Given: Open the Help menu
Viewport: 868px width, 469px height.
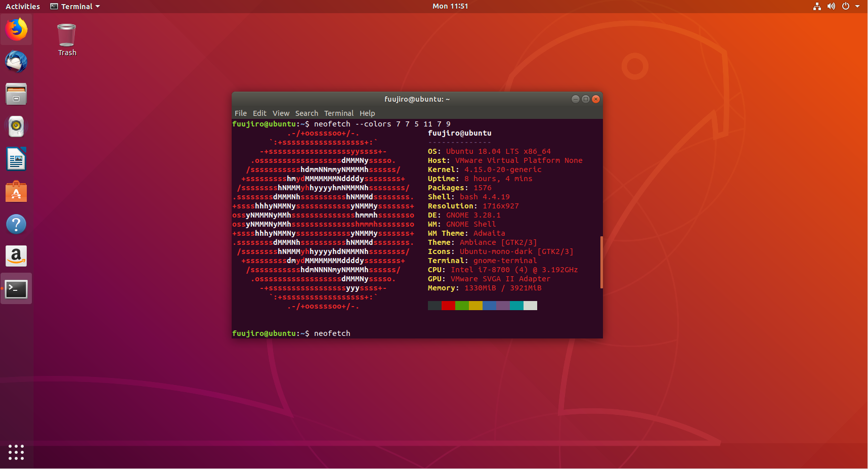Looking at the screenshot, I should coord(367,113).
